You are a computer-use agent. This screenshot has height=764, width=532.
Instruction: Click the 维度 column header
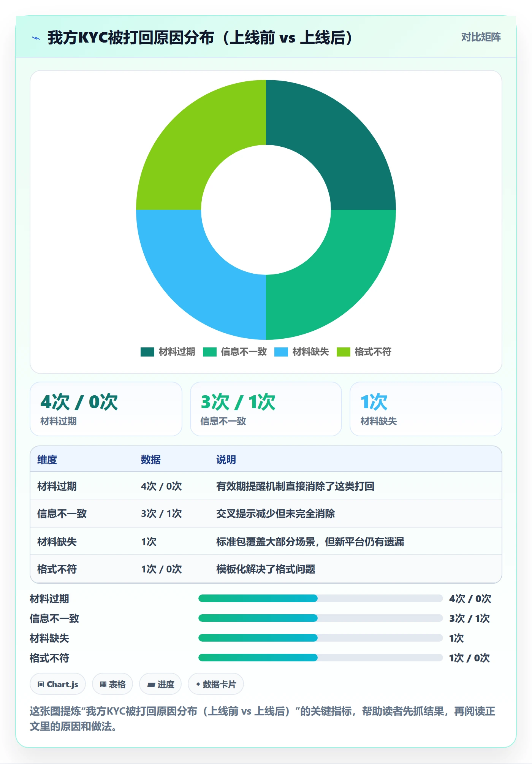point(47,460)
